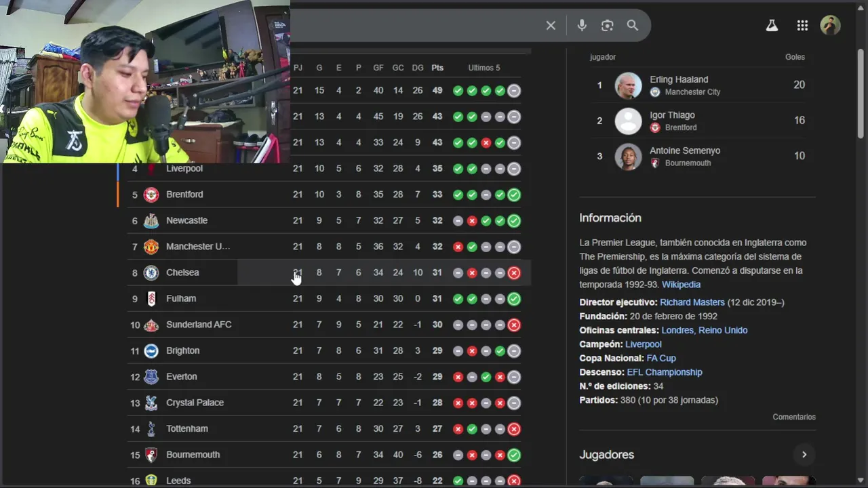Image resolution: width=868 pixels, height=488 pixels.
Task: Click Antoine Semenyo's player photo
Action: (x=628, y=157)
